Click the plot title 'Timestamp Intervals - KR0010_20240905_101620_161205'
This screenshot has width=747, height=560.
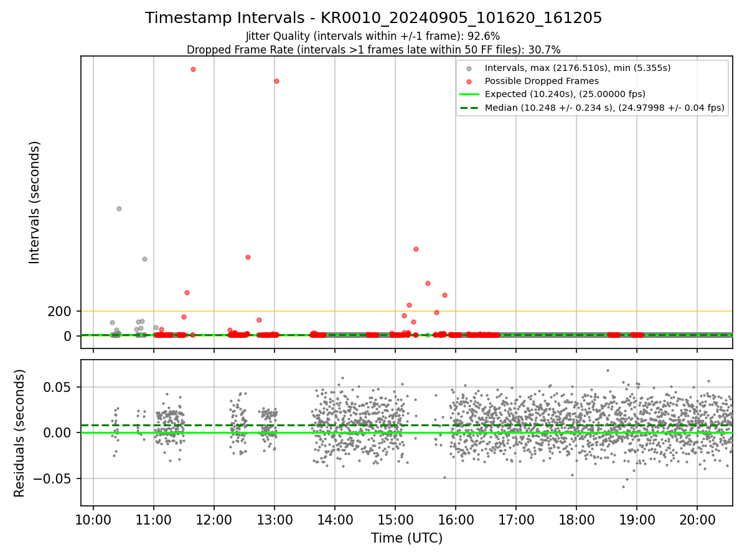(374, 18)
